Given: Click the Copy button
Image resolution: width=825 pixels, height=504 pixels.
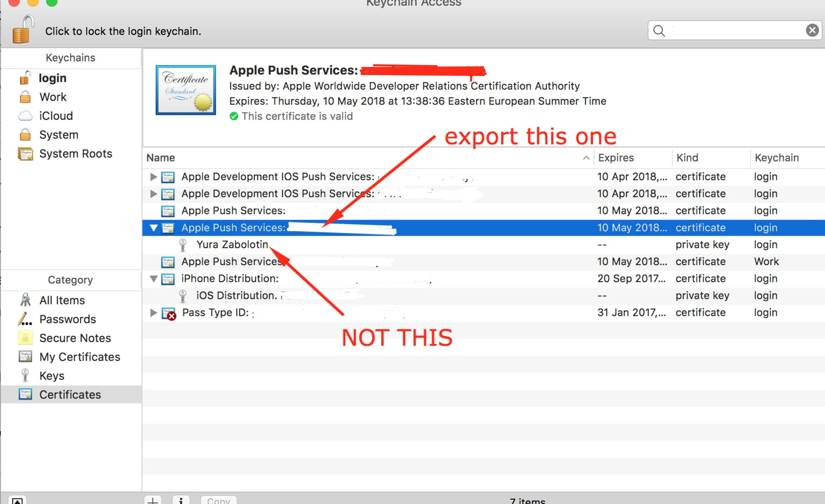Looking at the screenshot, I should coord(218,500).
